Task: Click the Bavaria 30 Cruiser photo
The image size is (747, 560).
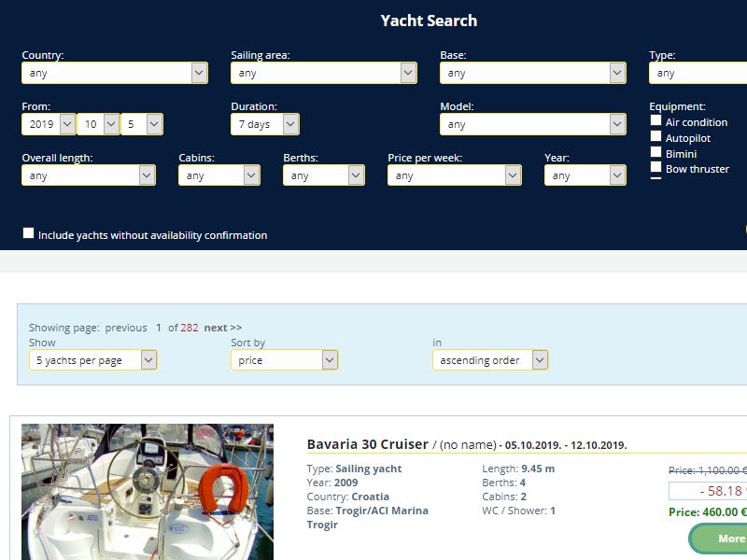Action: point(148,492)
